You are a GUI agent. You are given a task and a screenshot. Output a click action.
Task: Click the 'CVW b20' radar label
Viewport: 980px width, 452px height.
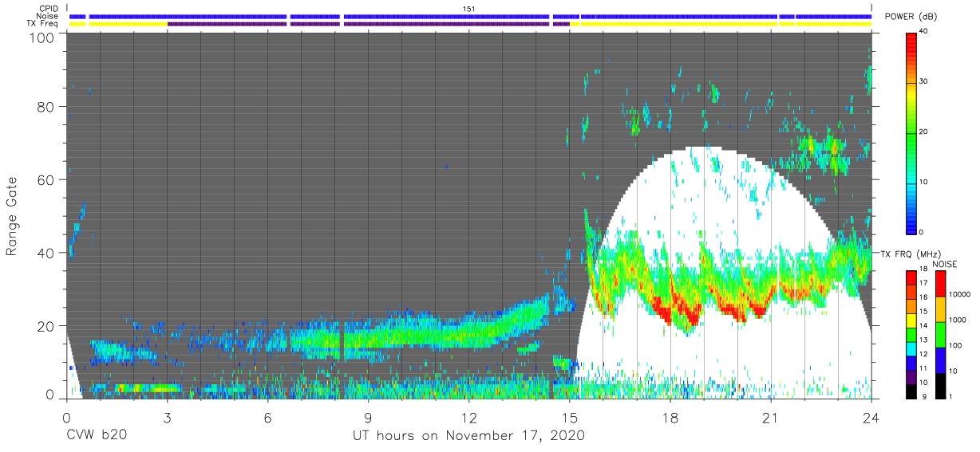96,436
